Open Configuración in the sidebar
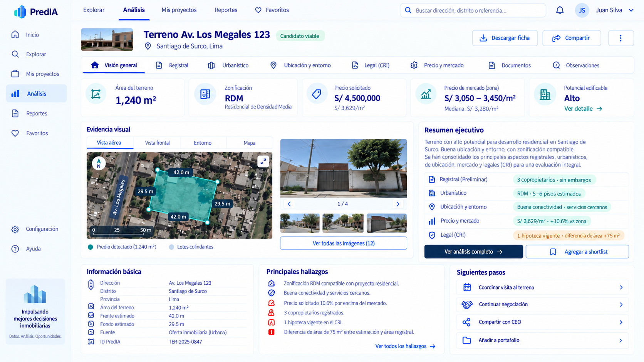Viewport: 644px width, 362px height. (x=36, y=229)
